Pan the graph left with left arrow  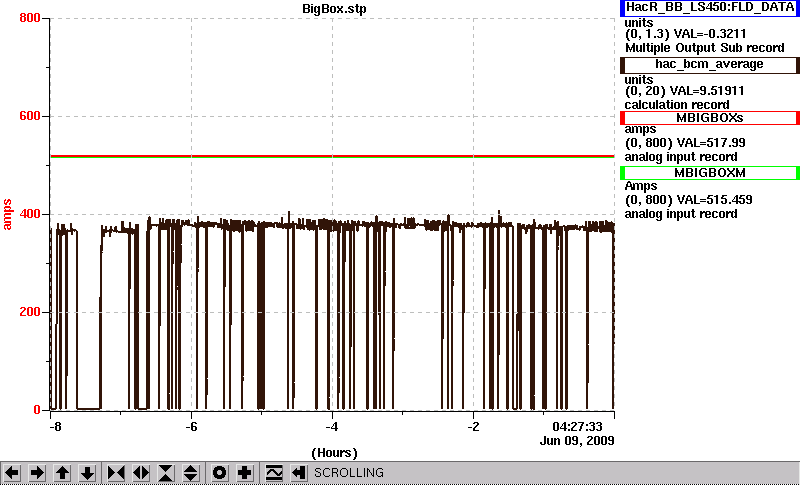pyautogui.click(x=12, y=473)
